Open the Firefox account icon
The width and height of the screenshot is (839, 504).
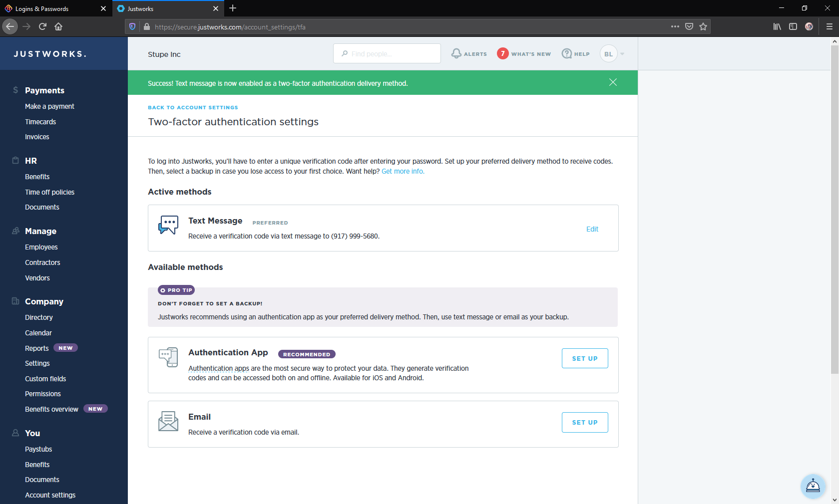[809, 26]
